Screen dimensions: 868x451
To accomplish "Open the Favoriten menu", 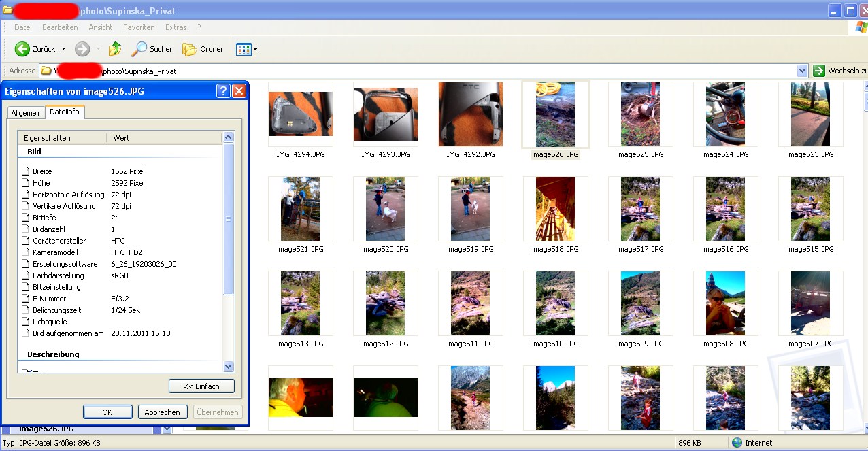I will coord(139,27).
